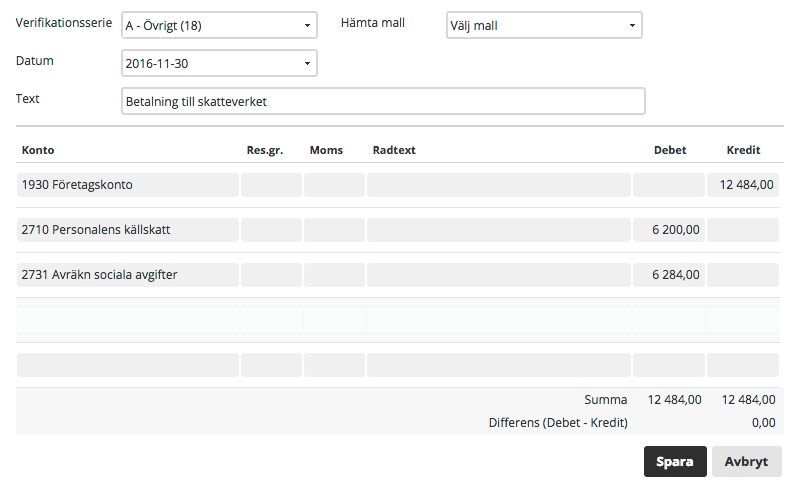The image size is (792, 487).
Task: Select the 1930 Företagskonto account cell
Action: 128,185
